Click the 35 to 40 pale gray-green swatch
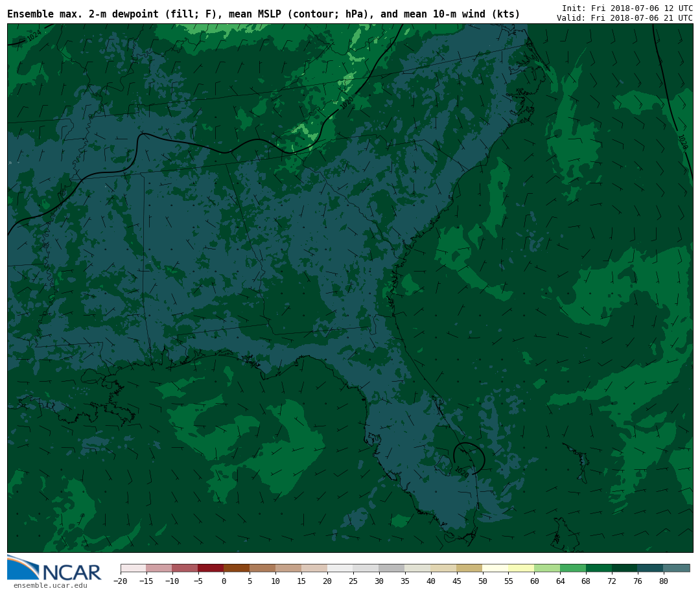The height and width of the screenshot is (593, 700). coord(418,568)
